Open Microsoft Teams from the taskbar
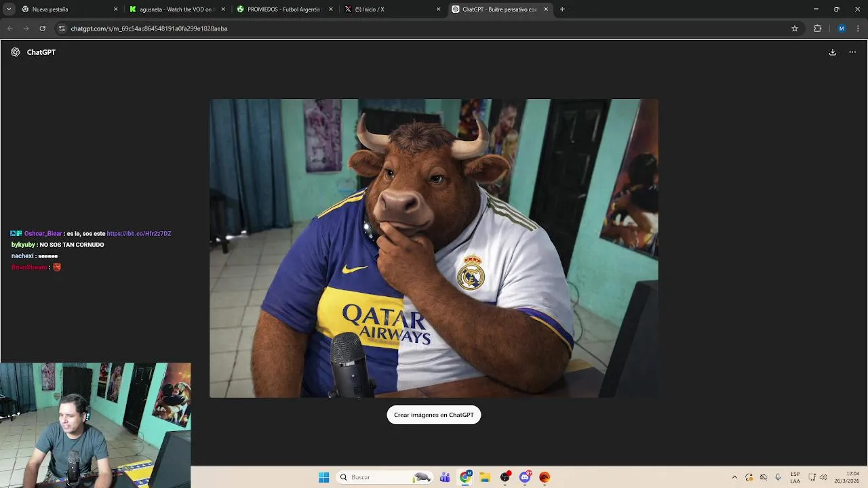Viewport: 868px width, 488px height. point(445,477)
